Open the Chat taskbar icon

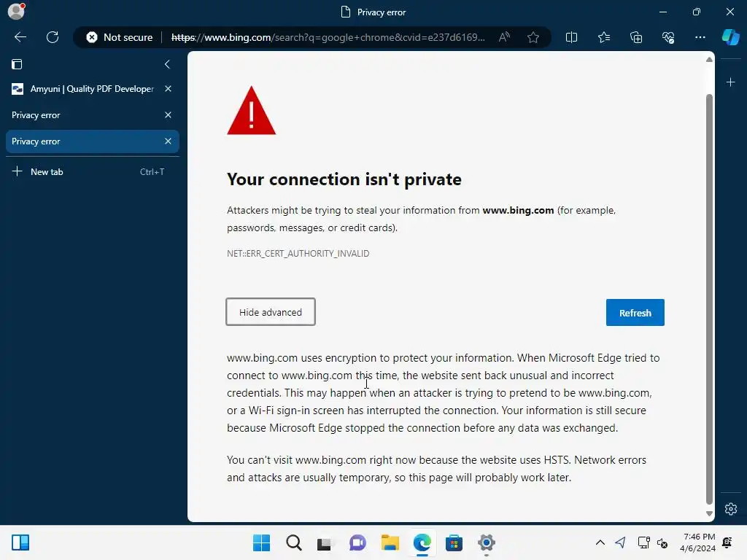[x=357, y=542]
